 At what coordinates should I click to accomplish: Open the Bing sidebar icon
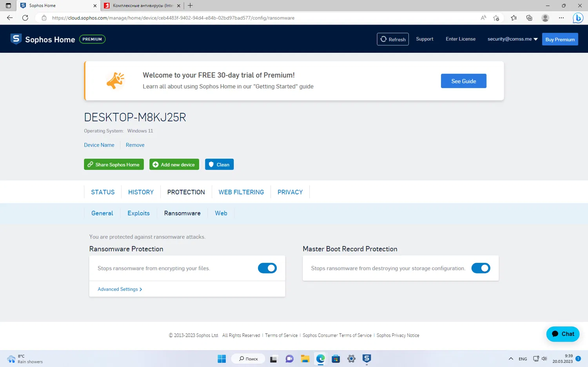pos(578,18)
